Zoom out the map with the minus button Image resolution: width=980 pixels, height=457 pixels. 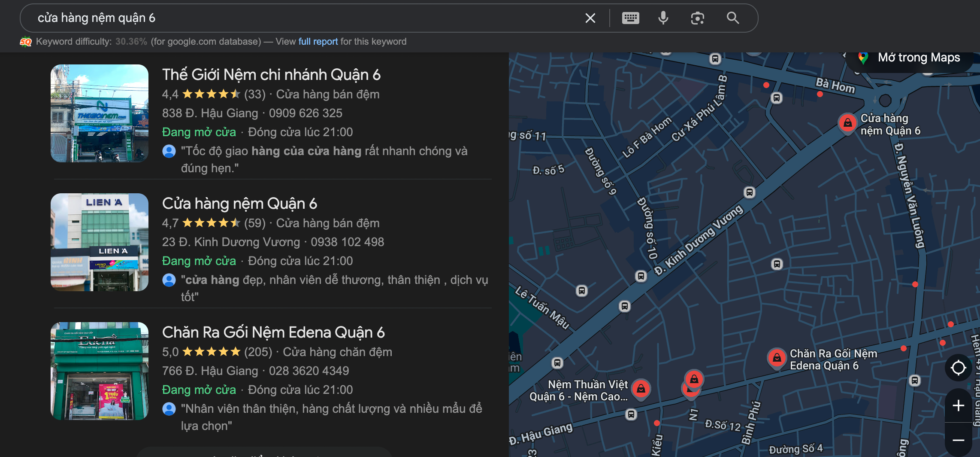958,440
